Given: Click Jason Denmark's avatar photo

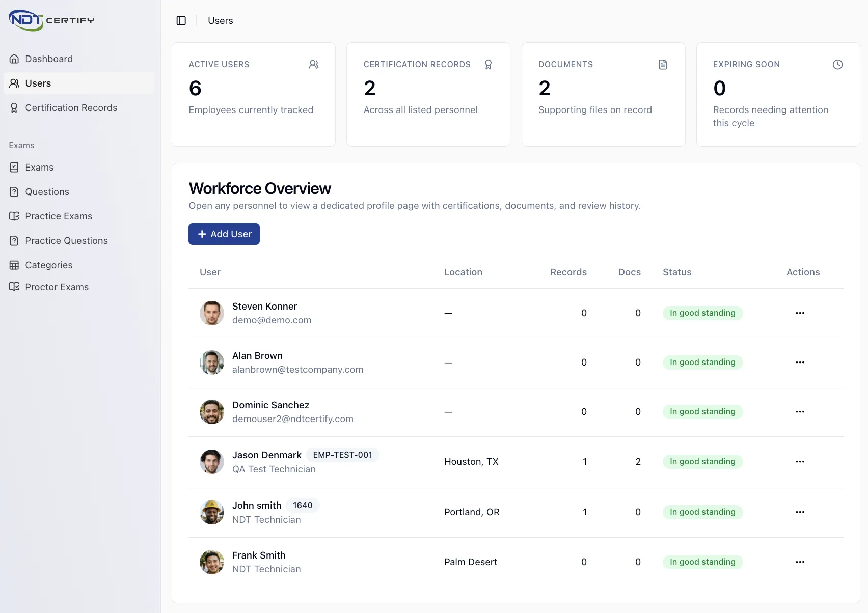Looking at the screenshot, I should (212, 462).
